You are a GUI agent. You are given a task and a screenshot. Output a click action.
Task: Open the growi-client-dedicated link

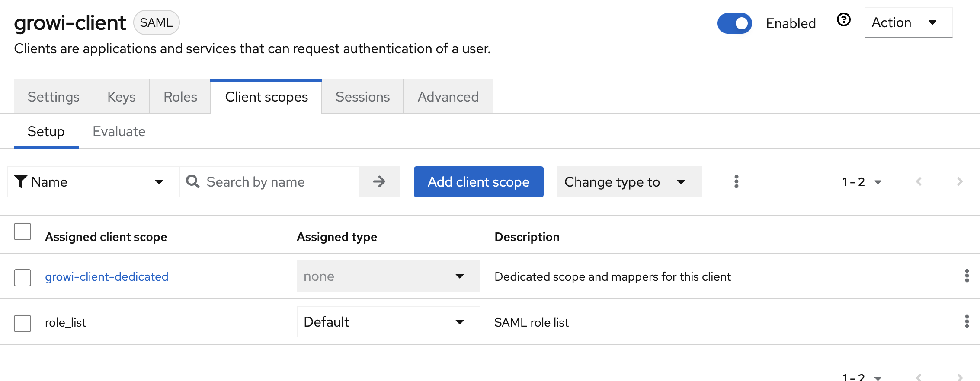pyautogui.click(x=107, y=276)
